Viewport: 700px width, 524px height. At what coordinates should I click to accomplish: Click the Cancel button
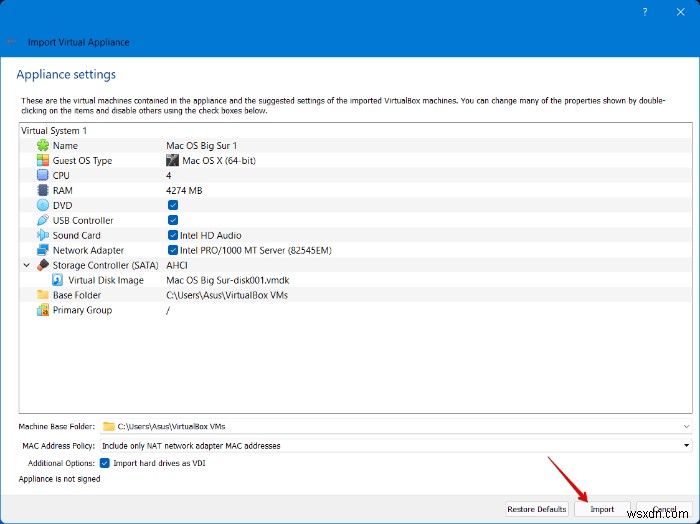(664, 509)
